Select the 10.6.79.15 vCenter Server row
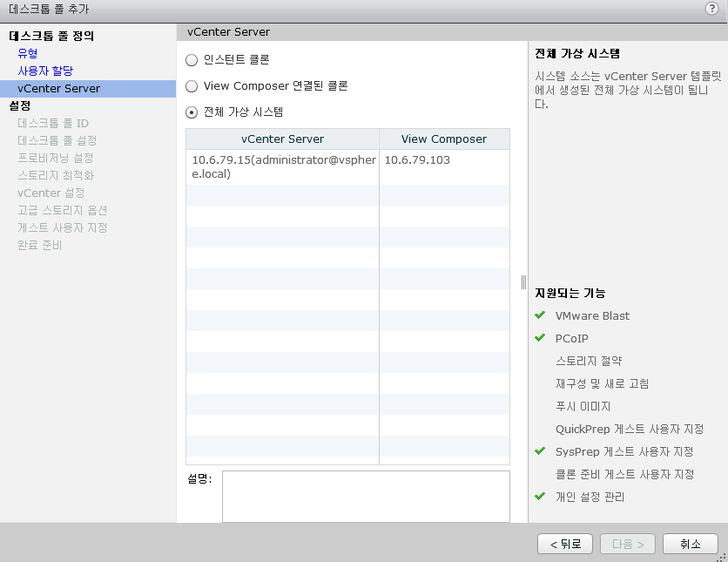 (347, 166)
